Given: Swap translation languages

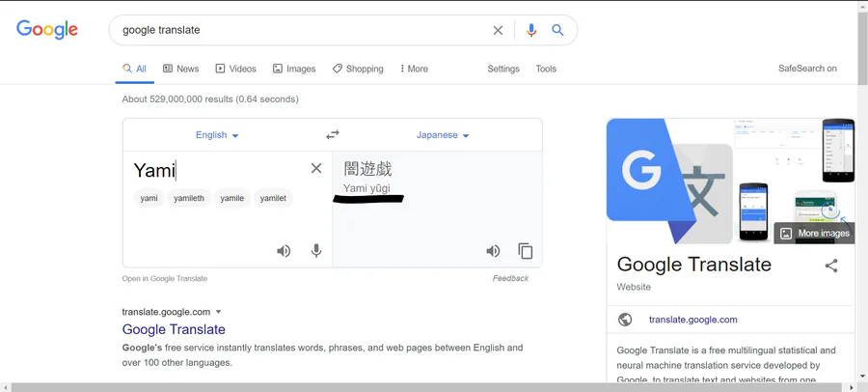Looking at the screenshot, I should point(332,135).
